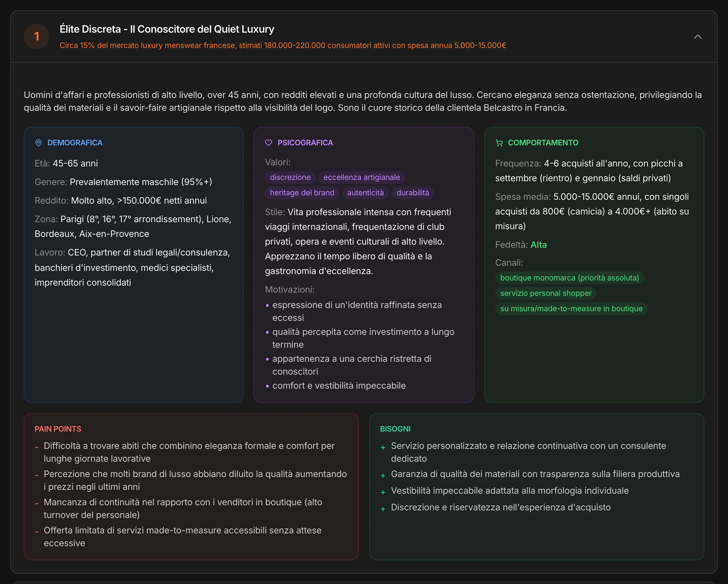Click the 'Zona: Parigi' location line
The height and width of the screenshot is (584, 728).
133,226
